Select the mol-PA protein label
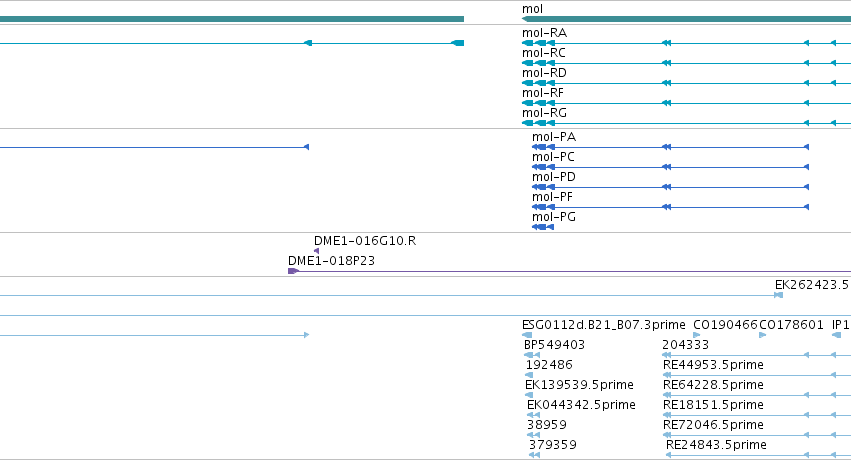The height and width of the screenshot is (460, 851). coord(554,137)
